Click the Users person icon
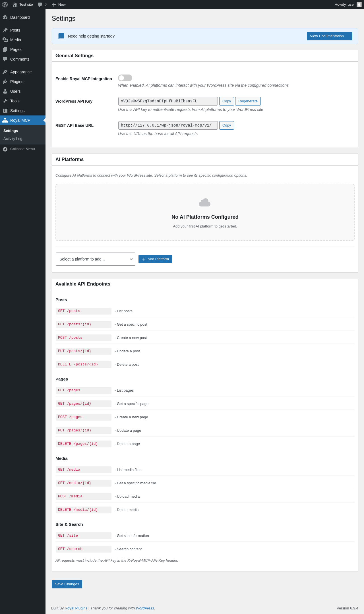Screen dimensions: 364x614 [x=5, y=91]
